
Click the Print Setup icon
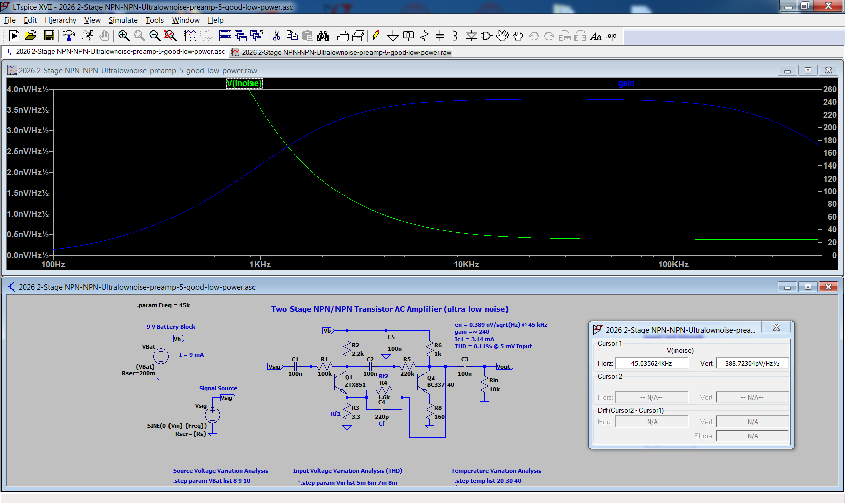coord(359,36)
